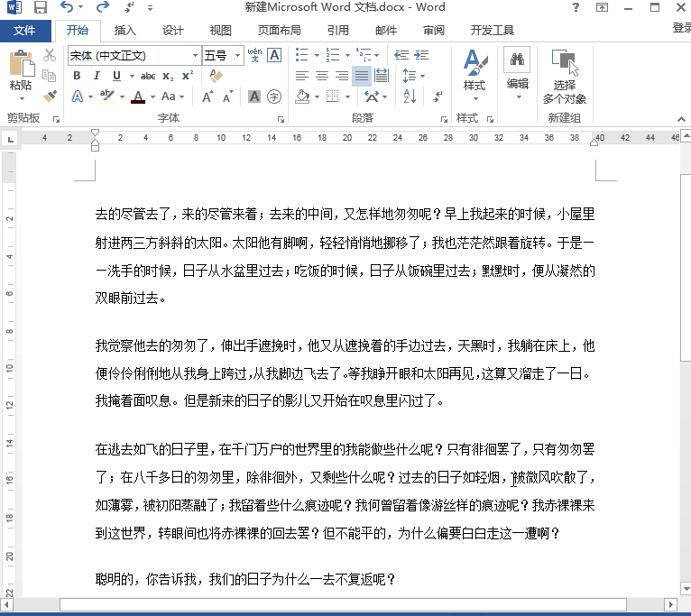Open ribbon display options icon
This screenshot has height=616, width=691.
coord(602,7)
